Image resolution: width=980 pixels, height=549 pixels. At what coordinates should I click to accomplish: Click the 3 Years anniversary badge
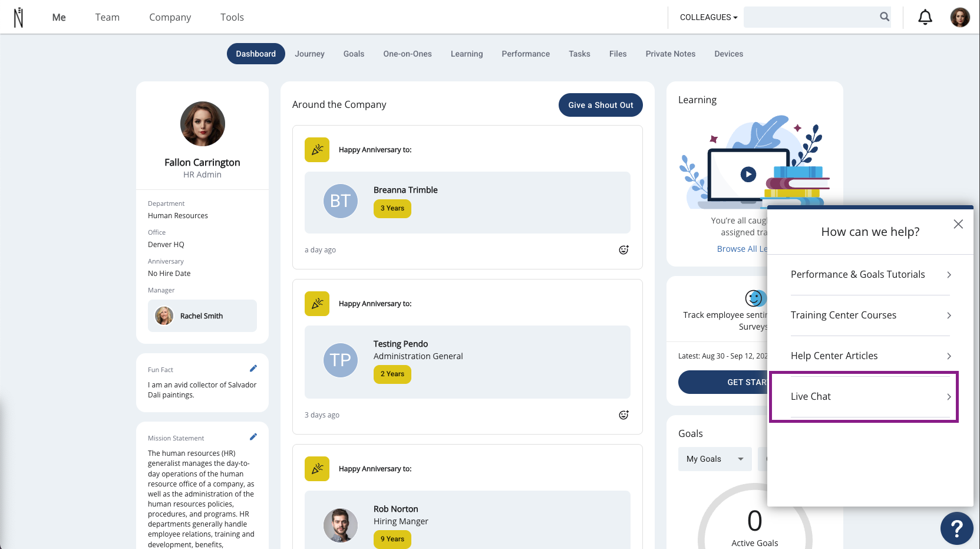pos(392,208)
